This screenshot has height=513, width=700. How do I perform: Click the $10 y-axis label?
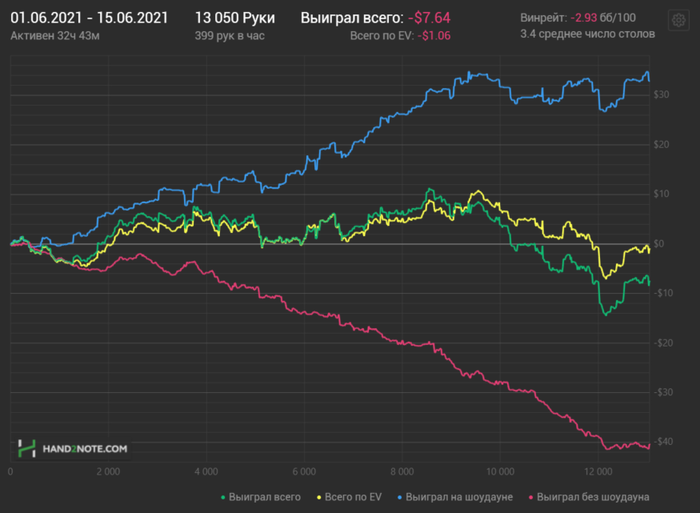(x=662, y=194)
